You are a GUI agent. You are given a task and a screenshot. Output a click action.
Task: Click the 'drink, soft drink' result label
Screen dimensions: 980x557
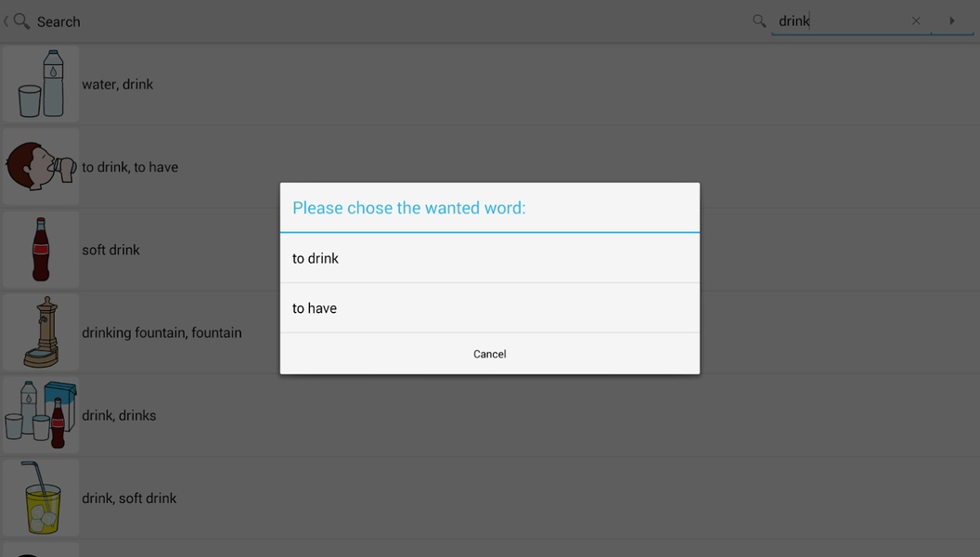tap(129, 499)
